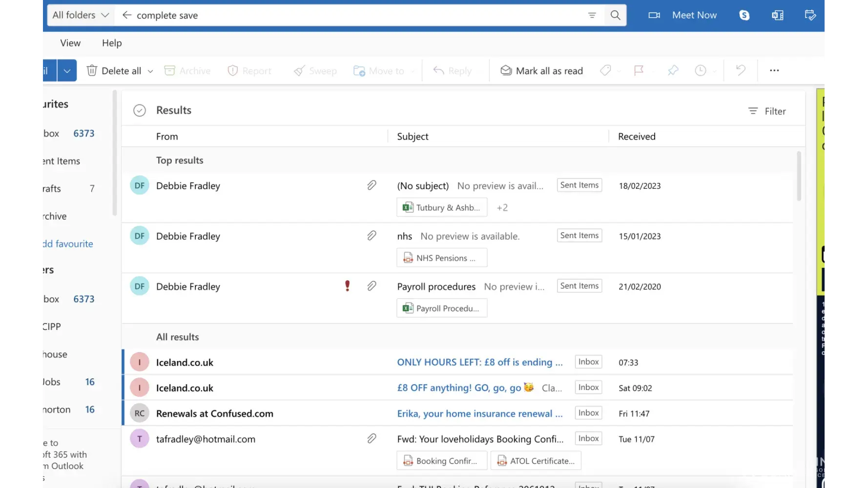Expand the Delete all dropdown arrow
Image resolution: width=868 pixels, height=488 pixels.
coord(150,71)
